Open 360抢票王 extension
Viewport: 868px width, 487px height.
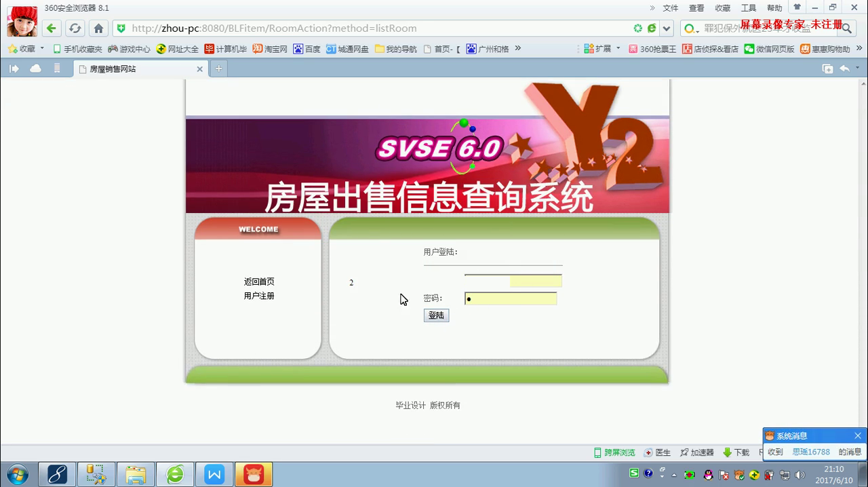pyautogui.click(x=652, y=49)
